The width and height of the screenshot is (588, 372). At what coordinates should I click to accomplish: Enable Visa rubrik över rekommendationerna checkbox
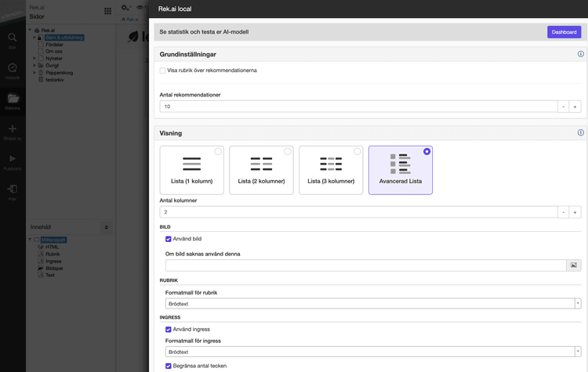pos(163,70)
